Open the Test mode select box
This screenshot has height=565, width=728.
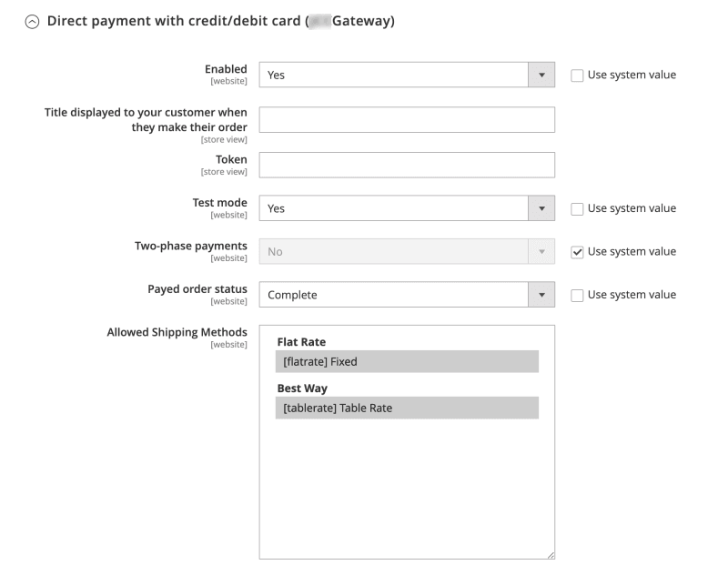(393, 208)
